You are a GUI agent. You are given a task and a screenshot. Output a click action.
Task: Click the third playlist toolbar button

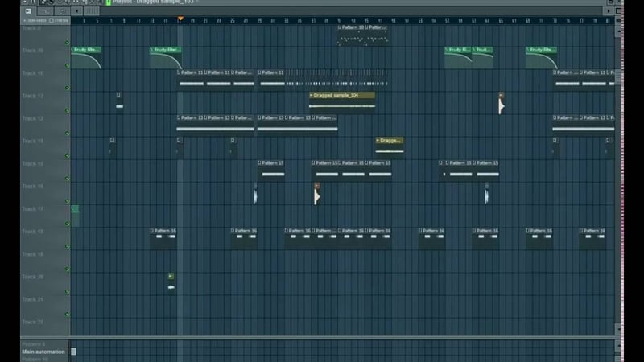coord(63,11)
